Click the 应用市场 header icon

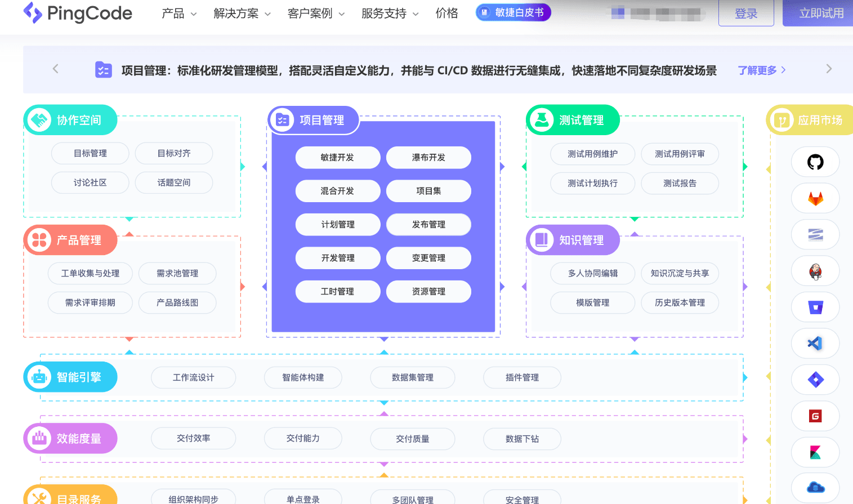click(781, 120)
